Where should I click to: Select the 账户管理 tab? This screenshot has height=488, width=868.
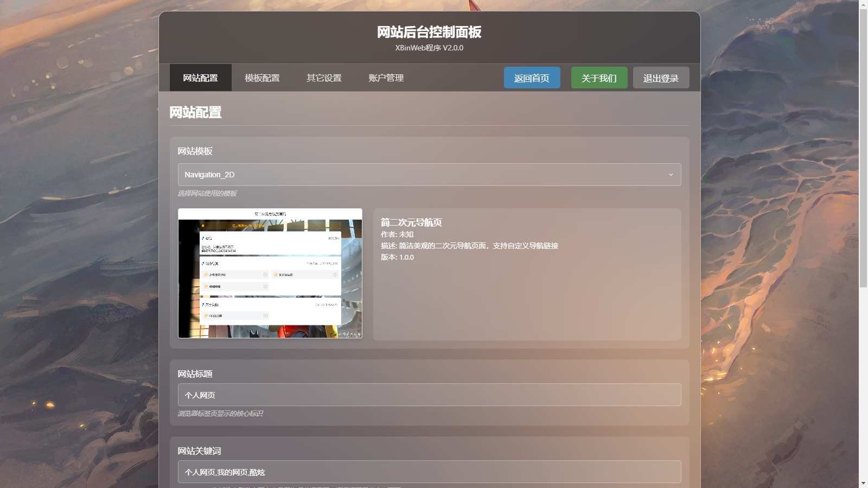click(x=386, y=78)
